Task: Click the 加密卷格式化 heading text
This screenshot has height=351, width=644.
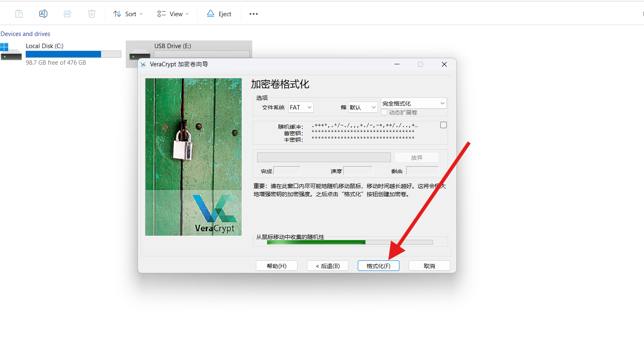Action: pyautogui.click(x=280, y=84)
